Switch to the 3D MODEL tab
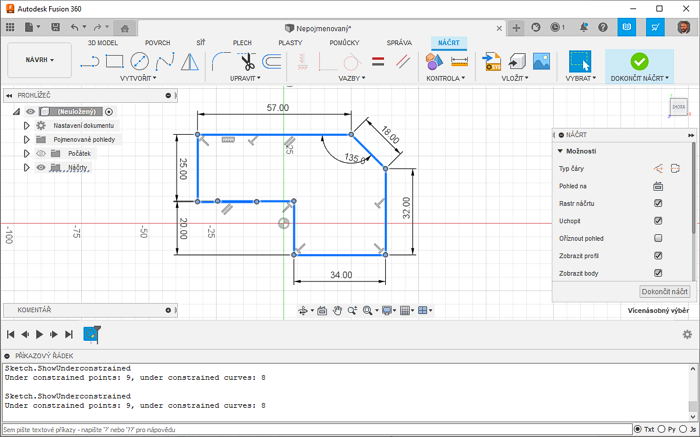The height and width of the screenshot is (437, 700). coord(103,43)
